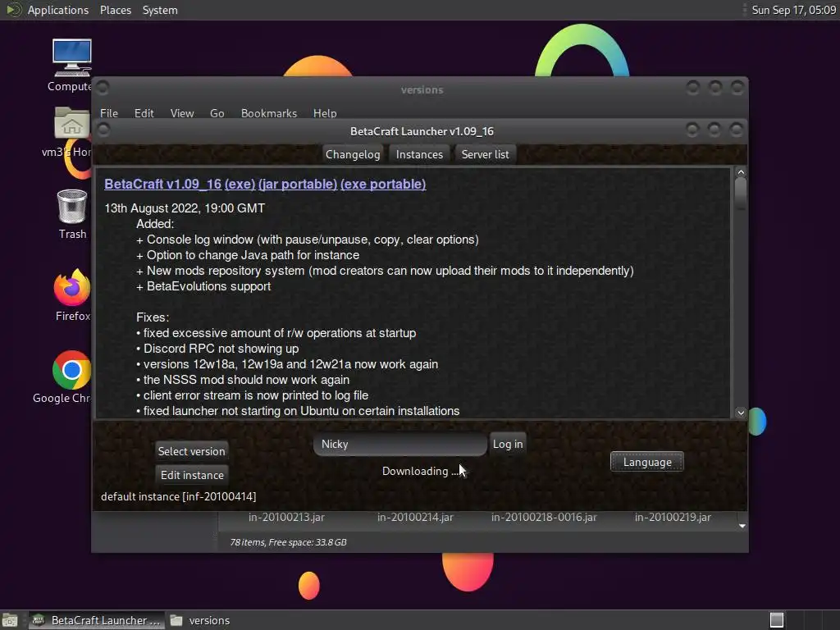Viewport: 840px width, 630px height.
Task: Select file in-20100214.jar
Action: click(415, 517)
